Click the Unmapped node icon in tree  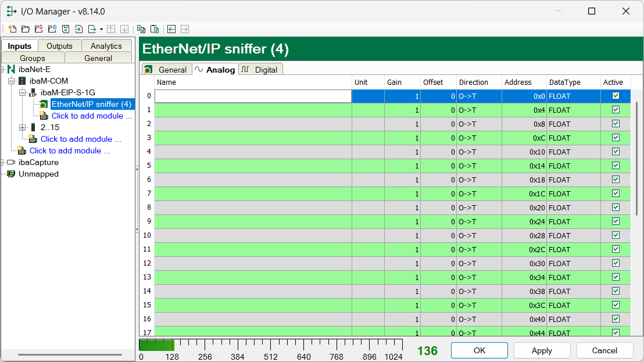(11, 174)
